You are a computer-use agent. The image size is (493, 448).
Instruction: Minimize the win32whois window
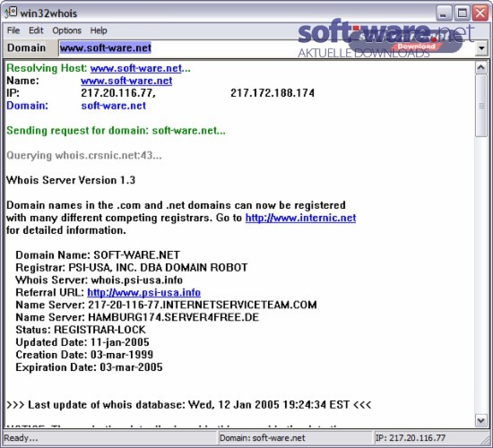click(444, 13)
